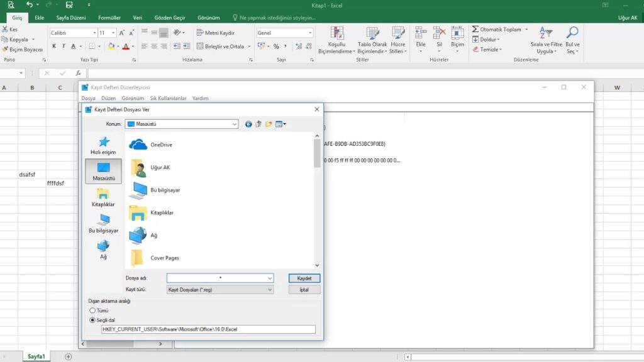Click the yellow fill color swatch
The image size is (644, 362).
tap(111, 47)
